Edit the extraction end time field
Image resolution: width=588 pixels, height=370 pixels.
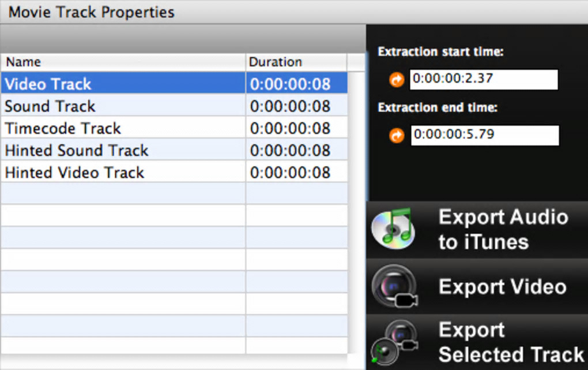pyautogui.click(x=484, y=136)
